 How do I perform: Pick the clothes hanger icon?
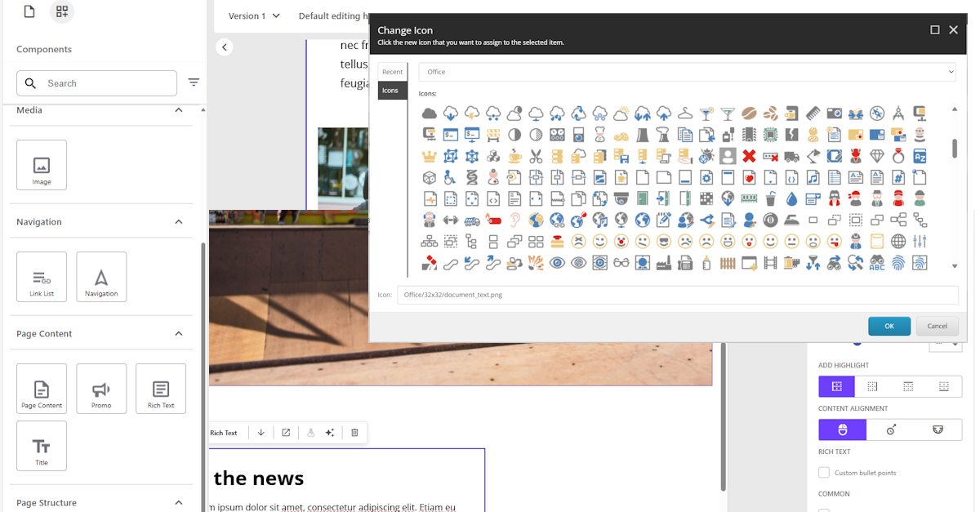pos(686,113)
